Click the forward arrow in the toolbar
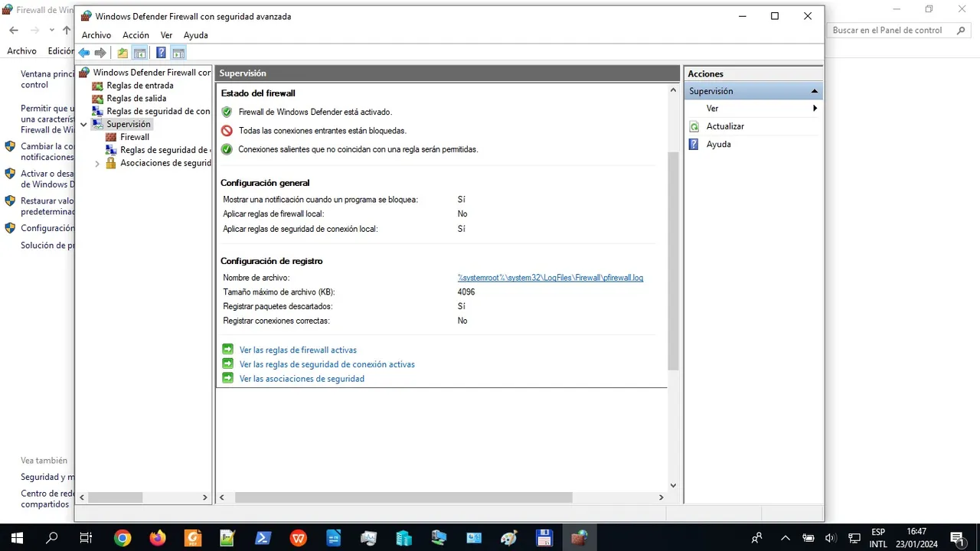The width and height of the screenshot is (980, 551). (x=100, y=53)
